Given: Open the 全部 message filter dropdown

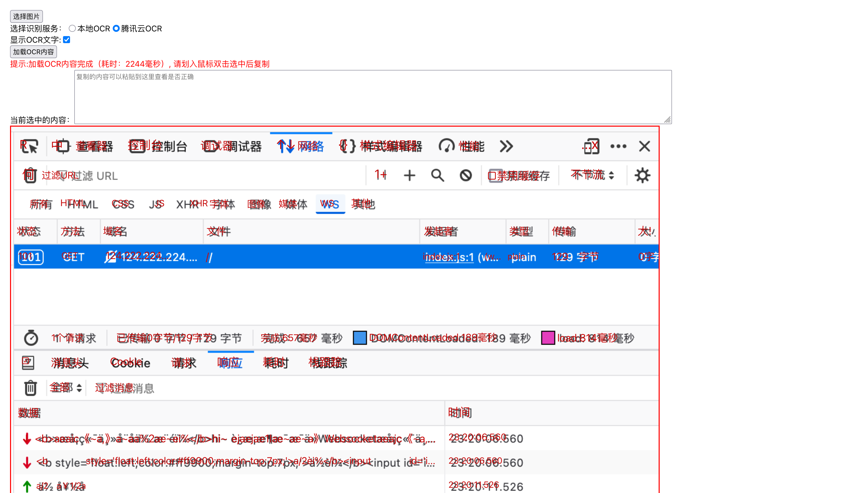Looking at the screenshot, I should point(66,388).
